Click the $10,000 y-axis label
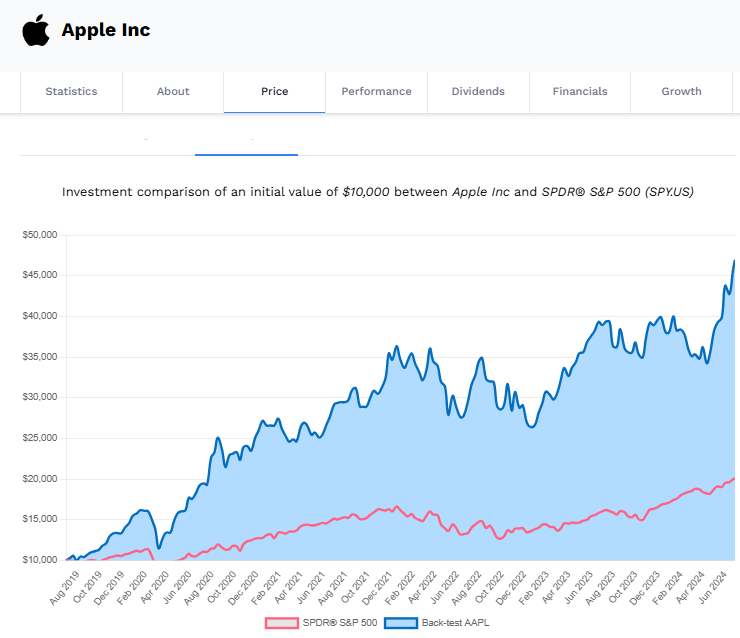740x638 pixels. [x=40, y=560]
